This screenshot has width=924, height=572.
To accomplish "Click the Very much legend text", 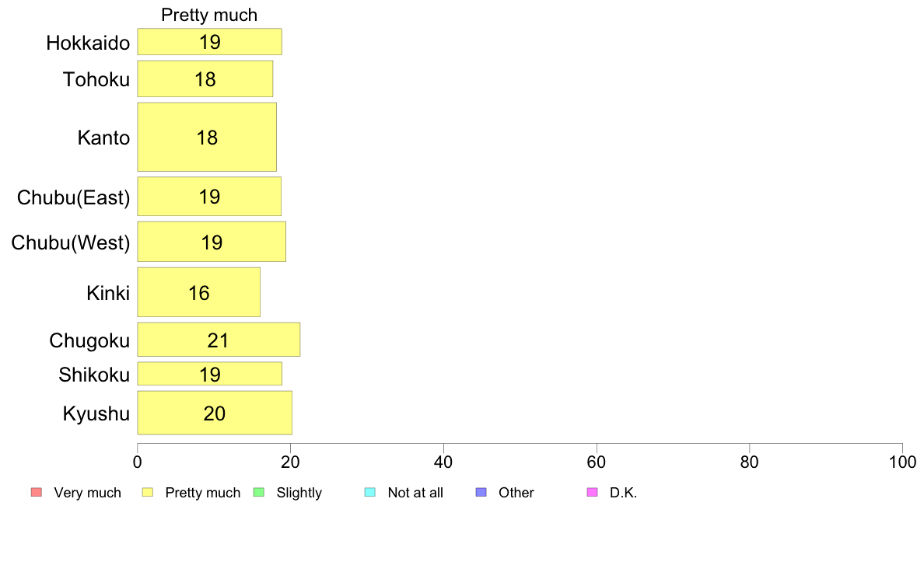I will (87, 493).
